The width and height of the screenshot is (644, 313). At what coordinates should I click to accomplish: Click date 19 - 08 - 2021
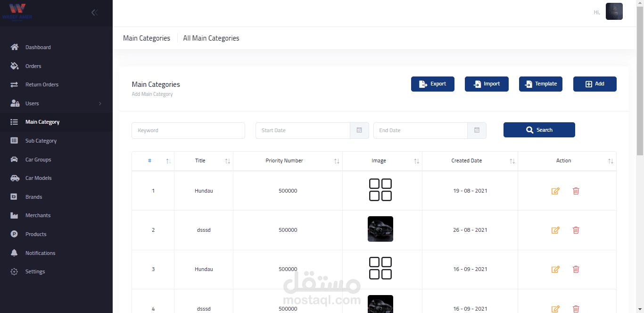(470, 191)
